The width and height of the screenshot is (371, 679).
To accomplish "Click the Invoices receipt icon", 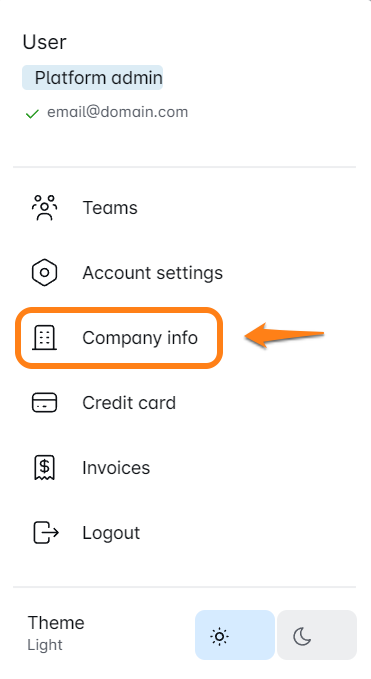I will point(44,468).
